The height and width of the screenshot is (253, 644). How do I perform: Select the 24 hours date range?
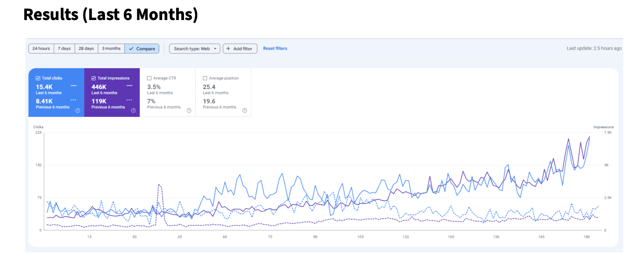[x=41, y=49]
